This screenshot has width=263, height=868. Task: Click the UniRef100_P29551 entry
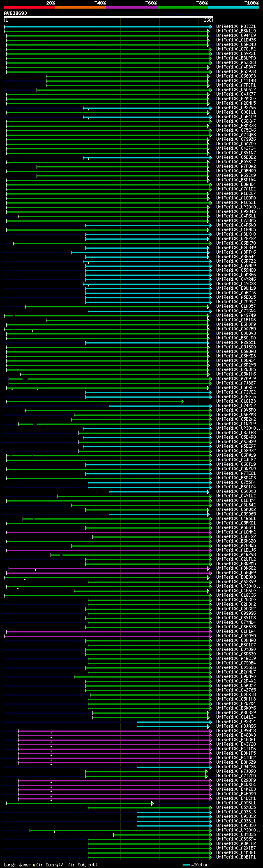[x=236, y=343]
